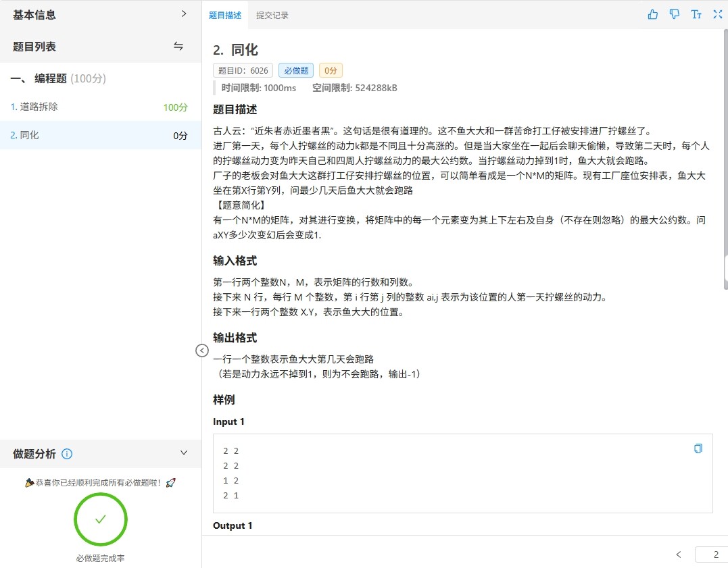Viewport: 728px width, 568px height.
Task: Click the thumbs-up like icon
Action: point(652,14)
